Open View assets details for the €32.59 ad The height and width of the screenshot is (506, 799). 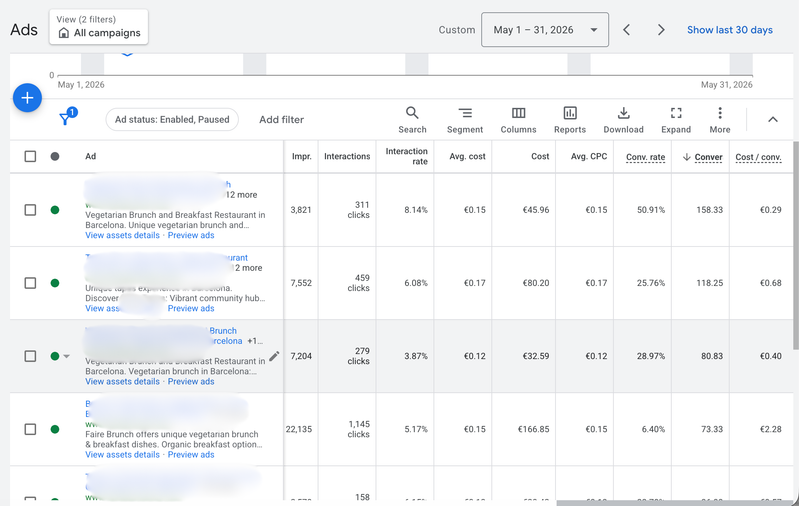tap(122, 382)
